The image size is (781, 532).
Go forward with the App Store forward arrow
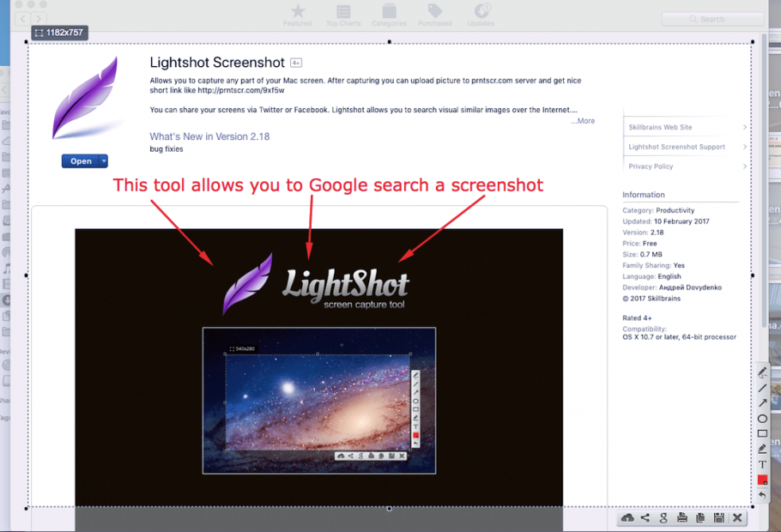(39, 19)
